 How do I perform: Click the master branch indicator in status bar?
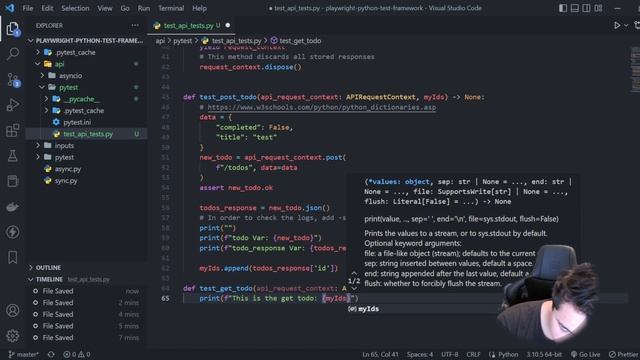coord(24,354)
